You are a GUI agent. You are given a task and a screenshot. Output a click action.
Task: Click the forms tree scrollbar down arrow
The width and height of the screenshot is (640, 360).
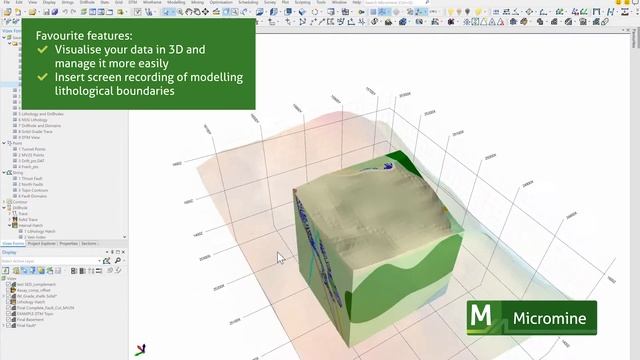point(124,237)
